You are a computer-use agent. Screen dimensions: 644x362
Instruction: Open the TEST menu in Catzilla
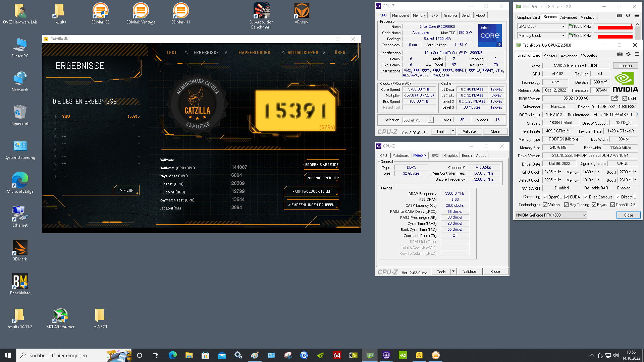pyautogui.click(x=171, y=53)
